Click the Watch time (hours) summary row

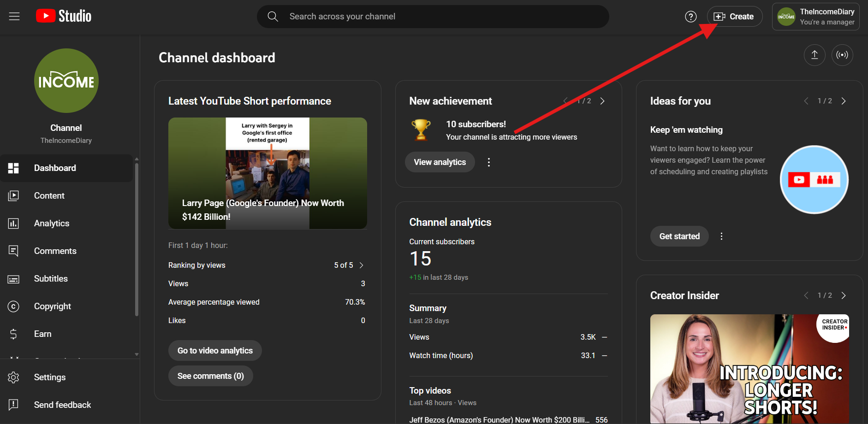point(508,356)
